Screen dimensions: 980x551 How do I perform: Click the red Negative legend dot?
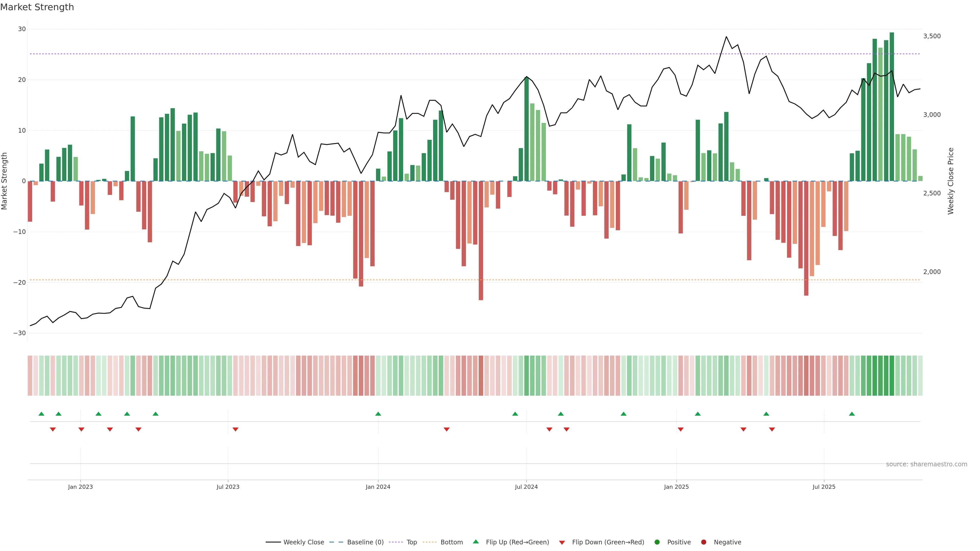pos(703,542)
